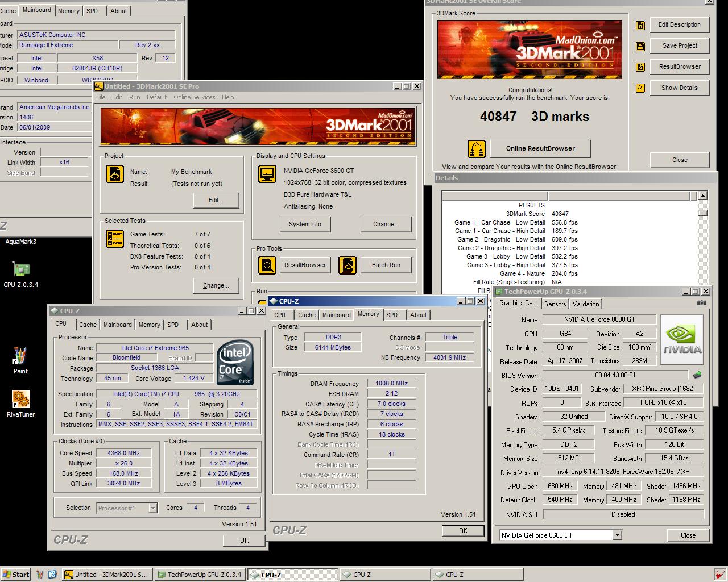This screenshot has height=582, width=728.
Task: Select Cache tab in CPU-Z processor window
Action: tap(88, 325)
